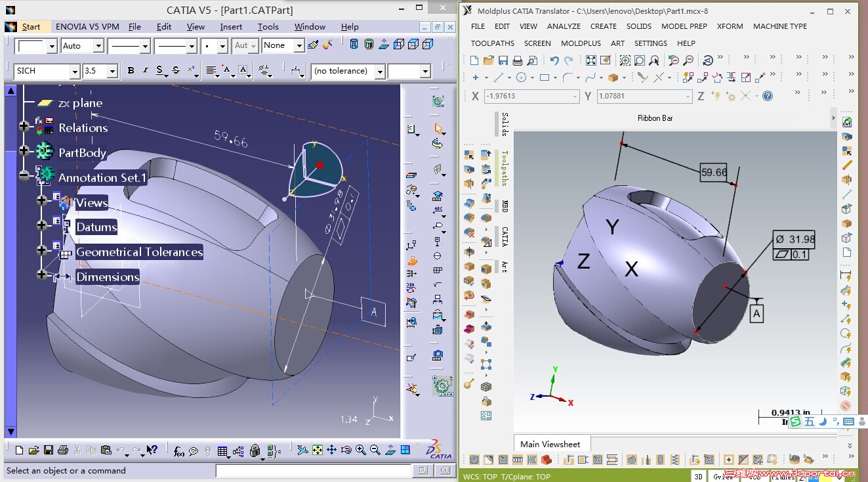Click the CATIA What's This help icon
The image size is (868, 482).
pyautogui.click(x=152, y=450)
